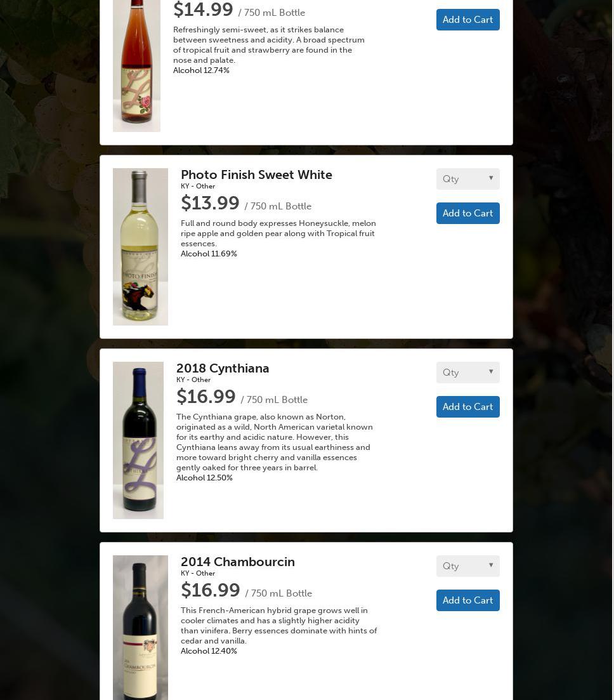614x700 pixels.
Task: Click the rosé bottle image at top
Action: click(x=136, y=65)
